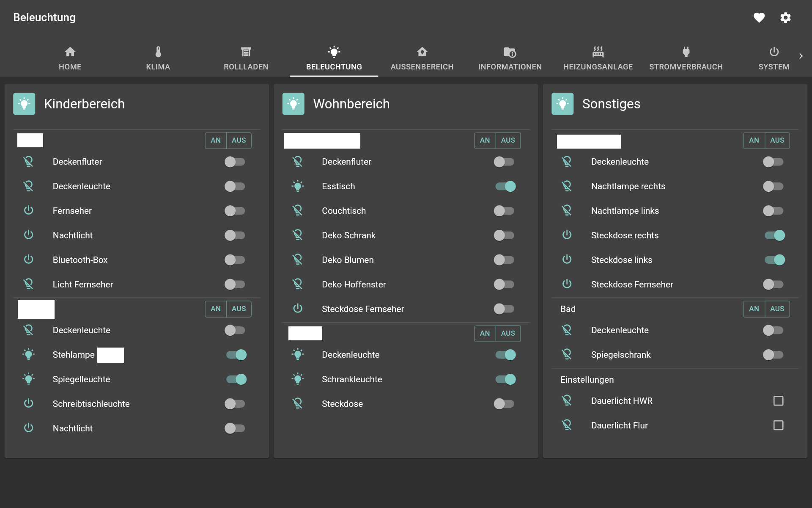Go to the STROMVERBRAUCH tab

pos(686,58)
